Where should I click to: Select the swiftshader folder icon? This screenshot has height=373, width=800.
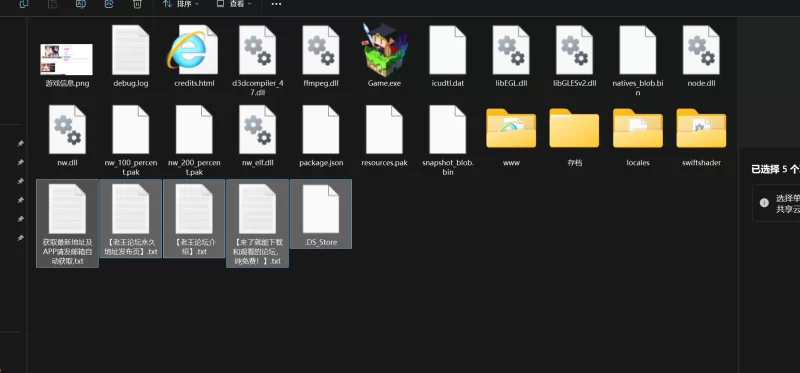click(701, 128)
